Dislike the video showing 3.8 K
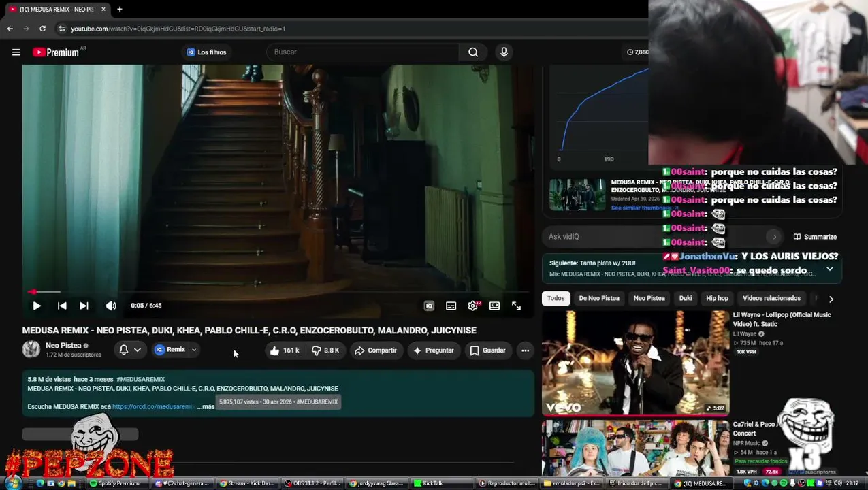This screenshot has height=490, width=868. click(x=325, y=350)
